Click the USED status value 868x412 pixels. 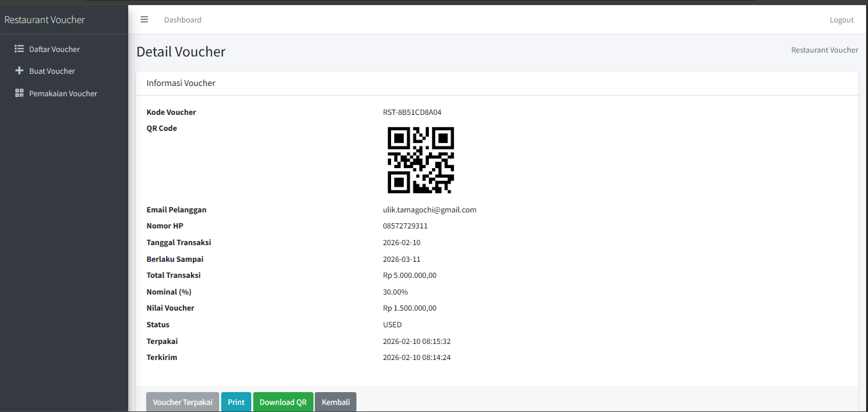392,324
